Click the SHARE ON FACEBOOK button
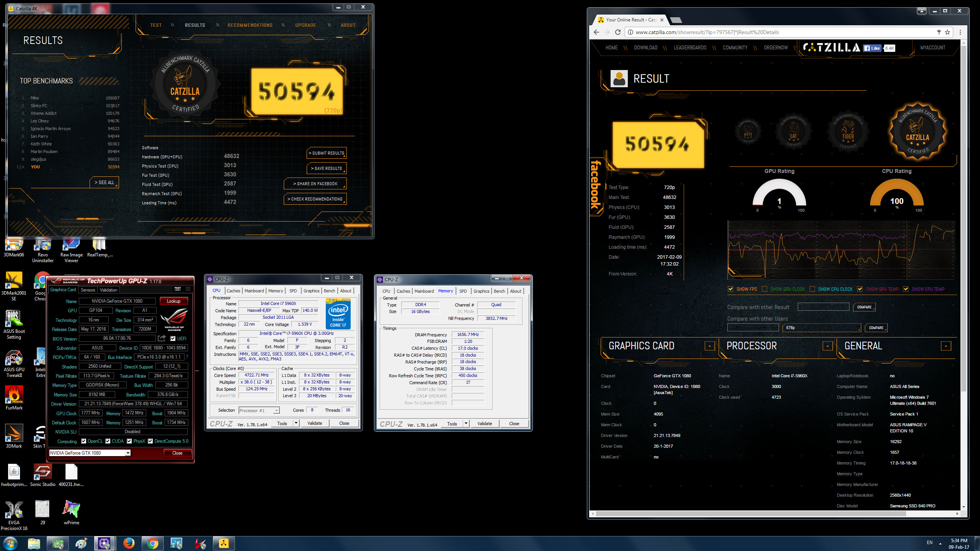 (315, 184)
